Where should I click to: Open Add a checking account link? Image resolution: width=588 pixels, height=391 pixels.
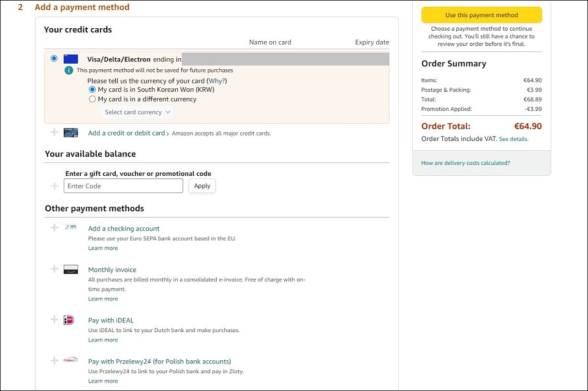coord(124,229)
